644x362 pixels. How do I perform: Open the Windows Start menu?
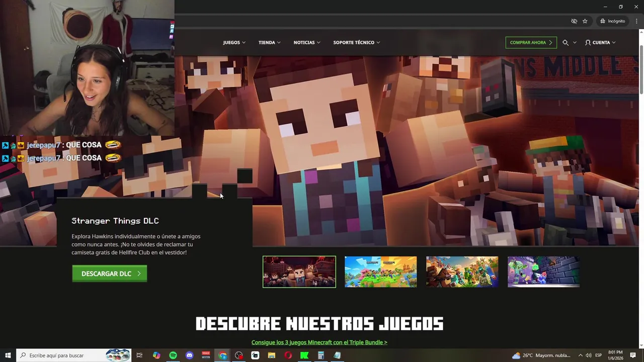(8, 355)
